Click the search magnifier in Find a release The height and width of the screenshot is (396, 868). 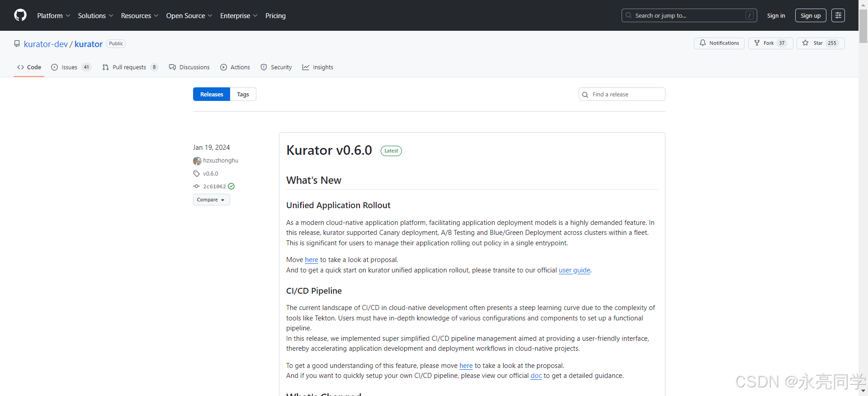click(x=585, y=95)
